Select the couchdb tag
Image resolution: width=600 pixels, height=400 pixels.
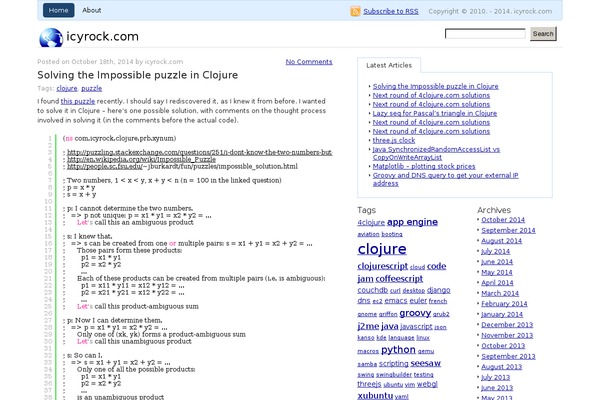(372, 290)
